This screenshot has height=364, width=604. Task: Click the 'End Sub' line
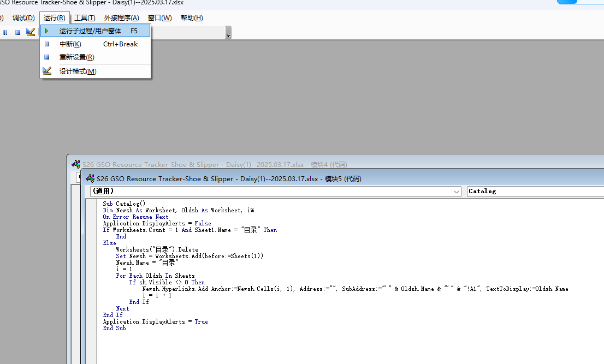(x=114, y=328)
